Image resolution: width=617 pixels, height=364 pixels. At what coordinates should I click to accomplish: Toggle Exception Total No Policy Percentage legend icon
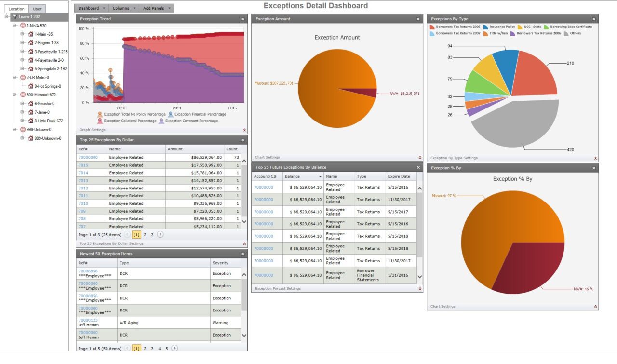click(x=100, y=114)
